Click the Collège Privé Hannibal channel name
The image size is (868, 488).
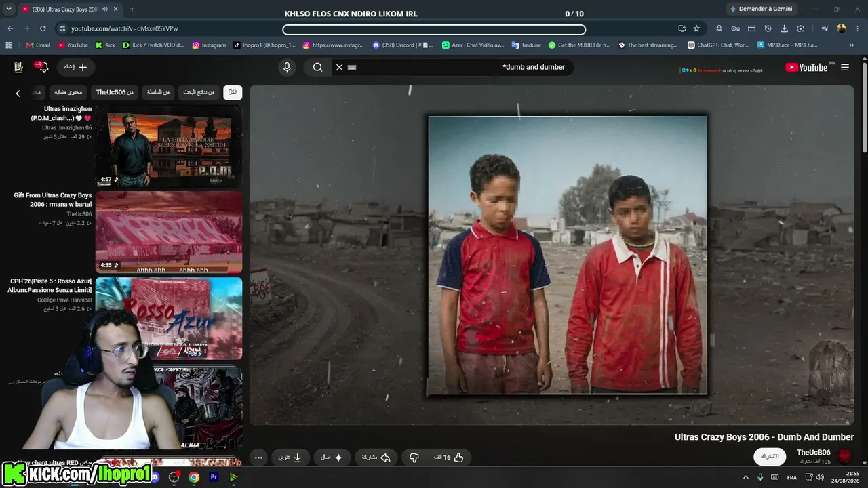(x=64, y=300)
